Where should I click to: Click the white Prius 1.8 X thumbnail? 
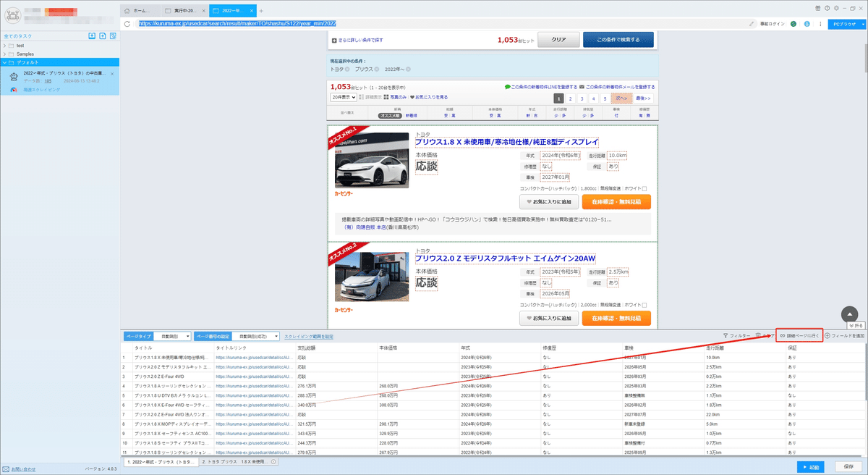(x=371, y=161)
